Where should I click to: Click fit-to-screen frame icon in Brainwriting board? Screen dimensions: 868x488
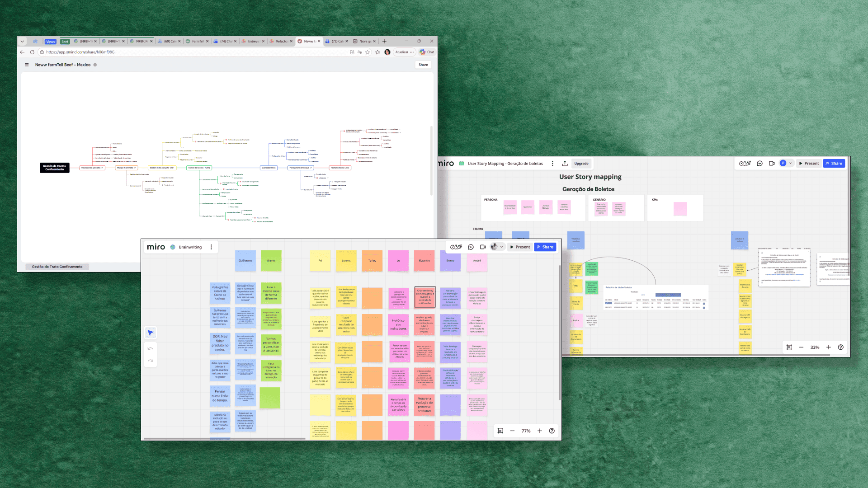pos(500,431)
